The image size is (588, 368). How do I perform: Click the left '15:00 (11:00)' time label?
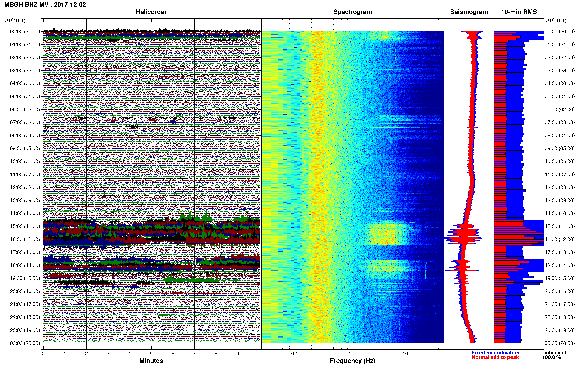tap(25, 226)
